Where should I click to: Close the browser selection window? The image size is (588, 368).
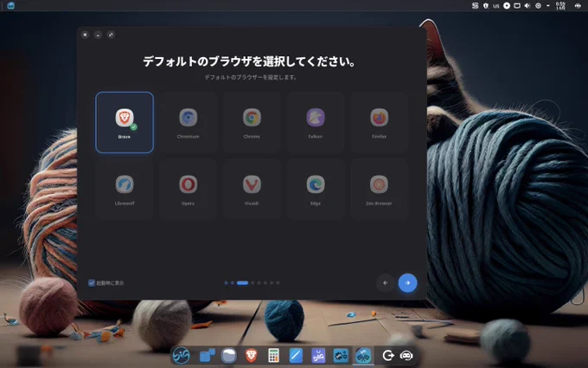(85, 35)
